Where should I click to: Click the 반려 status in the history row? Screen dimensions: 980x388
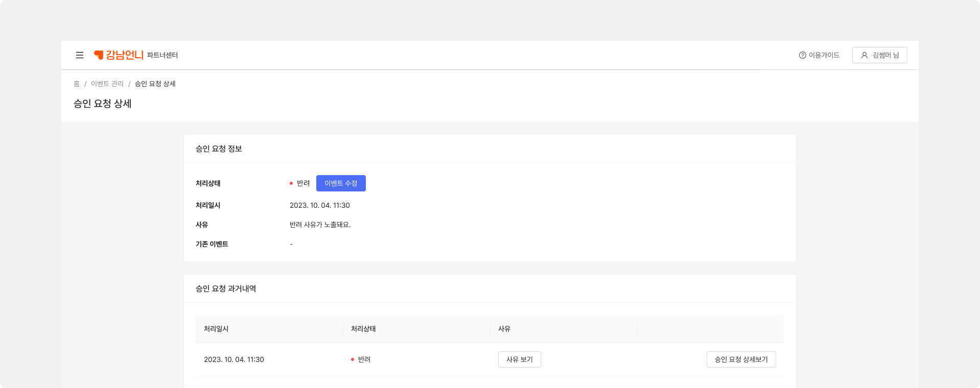click(x=364, y=359)
